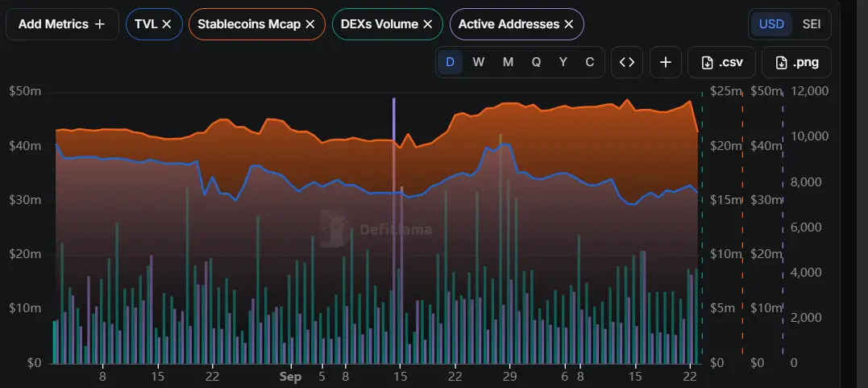Remove Stablecoins Mcap metric via its X
This screenshot has width=868, height=388.
pyautogui.click(x=310, y=24)
